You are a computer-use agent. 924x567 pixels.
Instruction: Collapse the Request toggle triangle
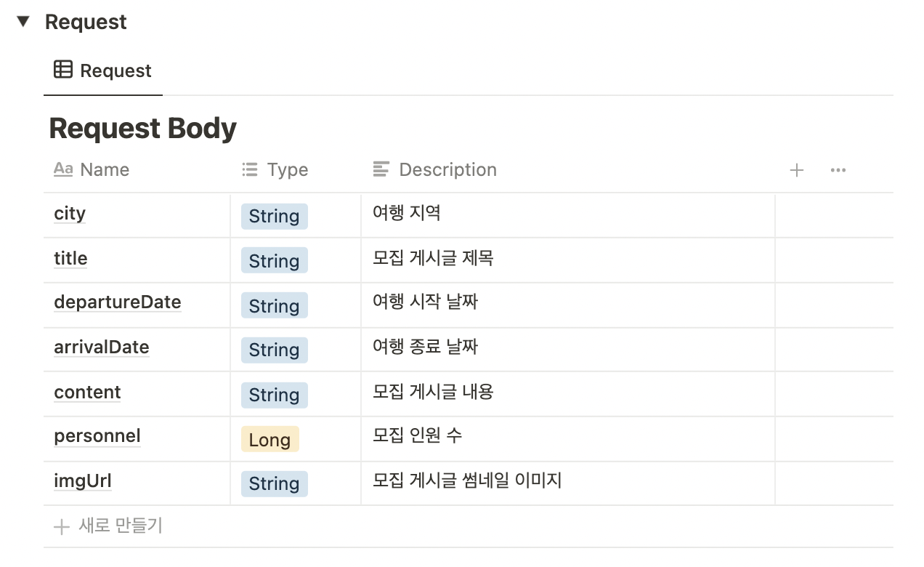23,22
